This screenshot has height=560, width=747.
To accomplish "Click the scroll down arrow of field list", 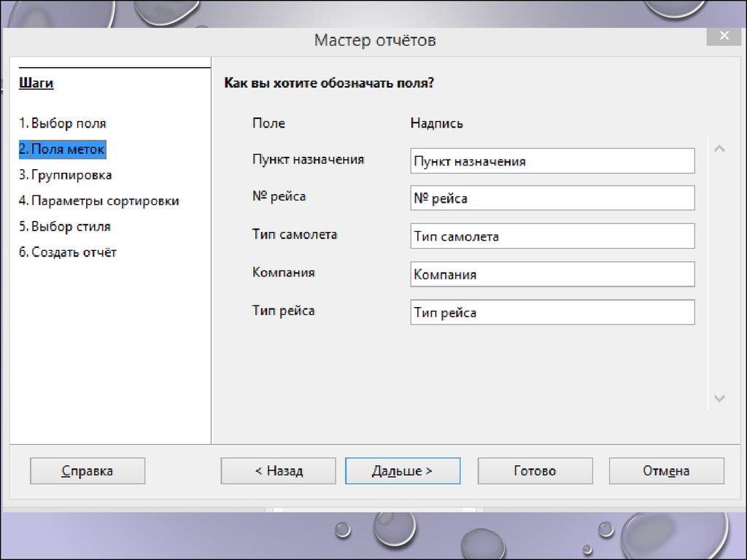I will click(719, 398).
